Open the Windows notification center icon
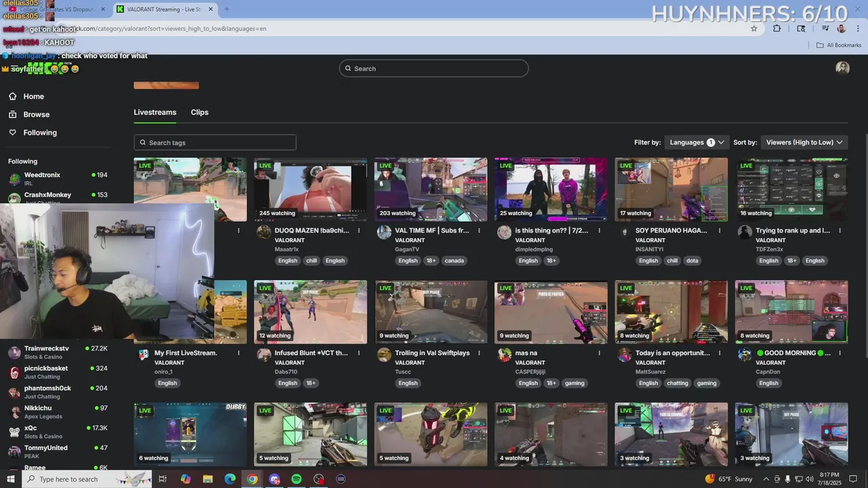 coord(853,479)
